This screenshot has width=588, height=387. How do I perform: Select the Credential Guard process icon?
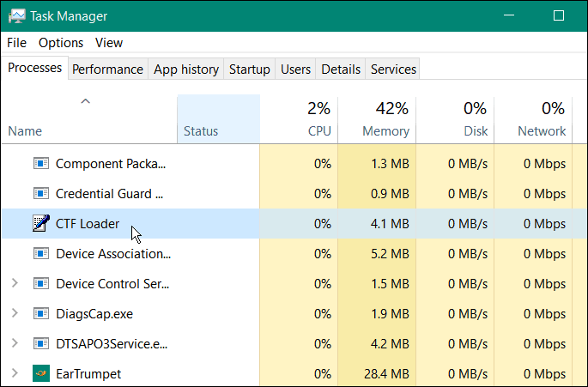click(x=41, y=194)
